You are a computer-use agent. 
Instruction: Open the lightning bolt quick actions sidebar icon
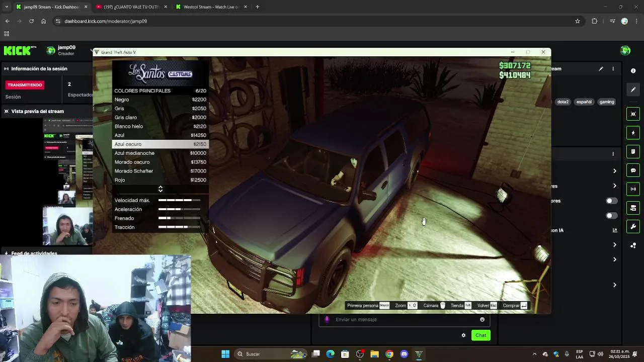coord(633,133)
